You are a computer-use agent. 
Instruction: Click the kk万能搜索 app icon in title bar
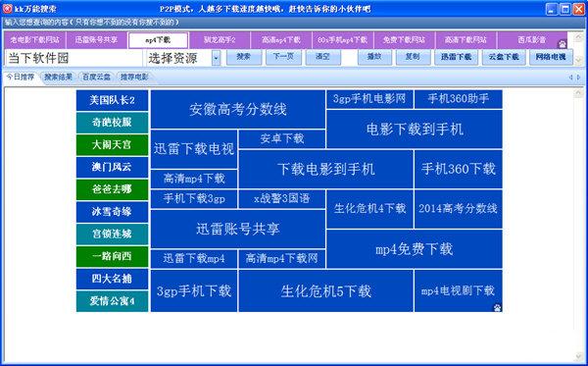coord(7,9)
